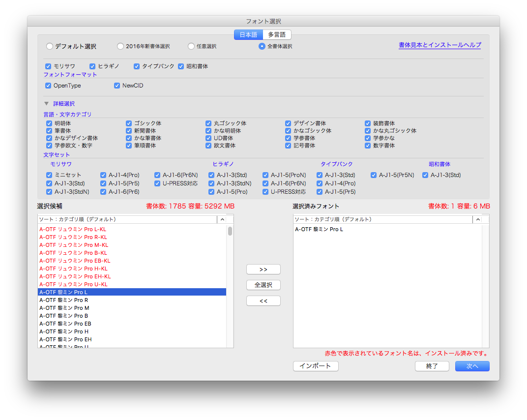The width and height of the screenshot is (527, 420).
Task: Toggle 昭和書体 A-J1-3(Std) checkbox
Action: [425, 175]
